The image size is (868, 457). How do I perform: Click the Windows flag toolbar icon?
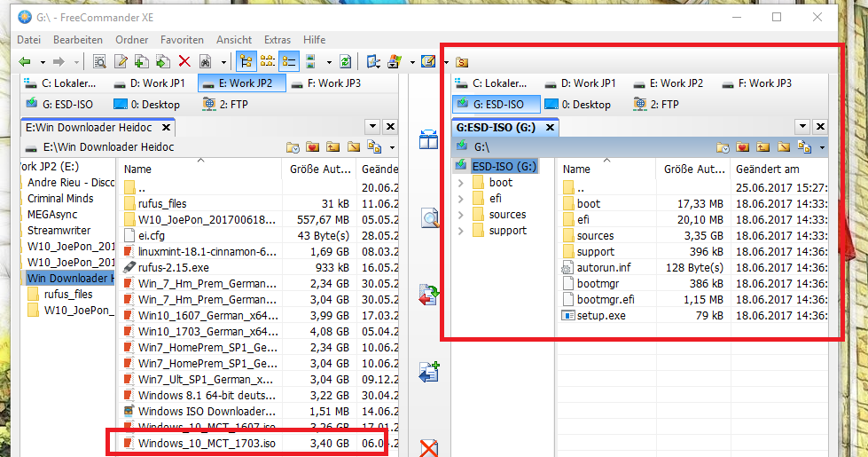tap(395, 61)
